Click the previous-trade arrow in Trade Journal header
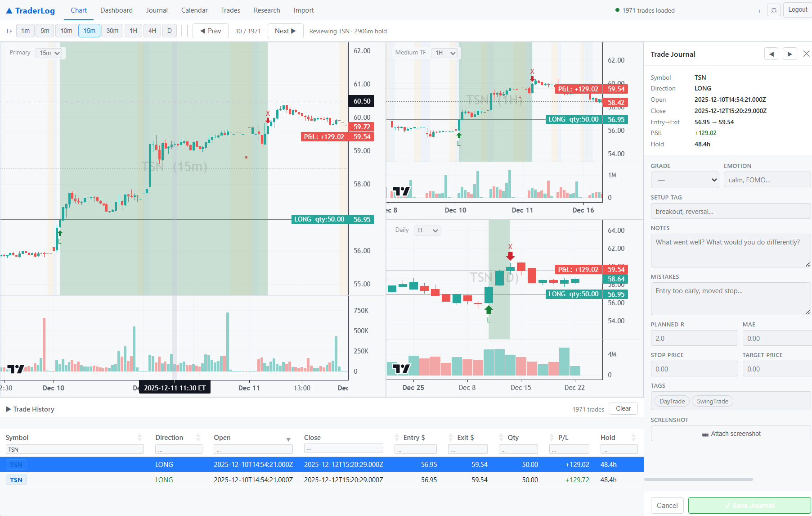 click(x=771, y=54)
